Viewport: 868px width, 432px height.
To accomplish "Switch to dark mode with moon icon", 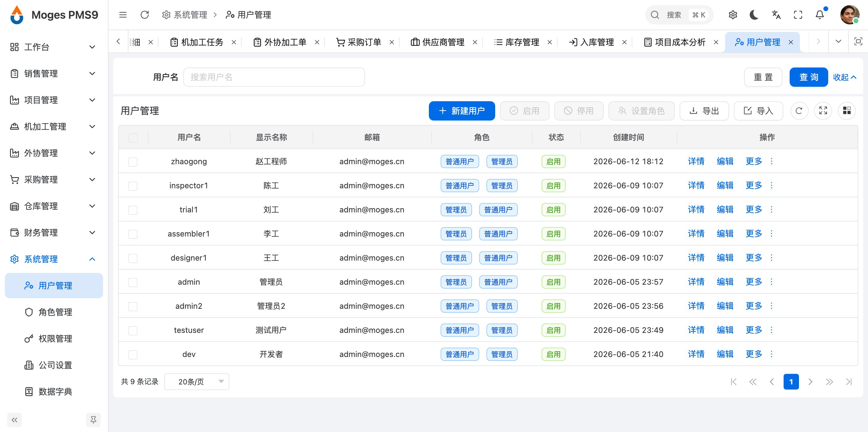I will coord(754,15).
